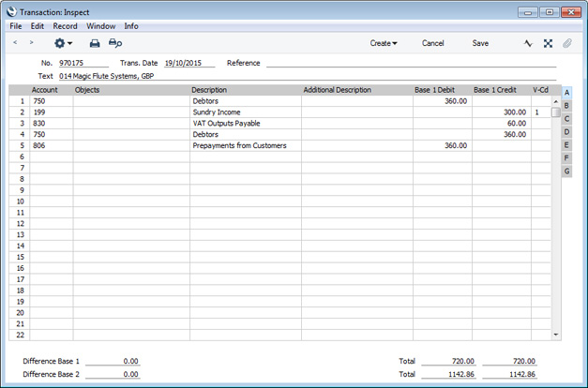Click Difference Base 2 value
The image size is (588, 388).
[113, 374]
